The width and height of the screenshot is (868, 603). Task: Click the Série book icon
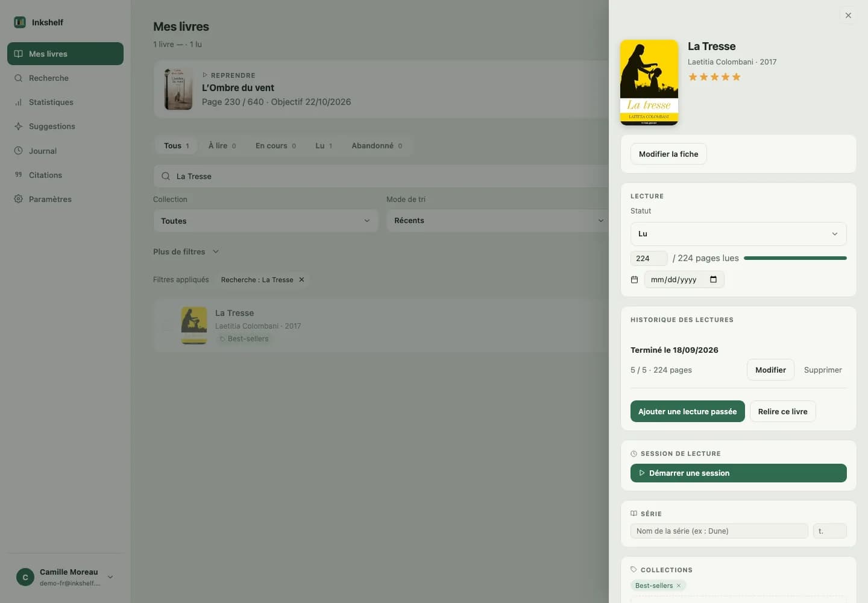(634, 514)
